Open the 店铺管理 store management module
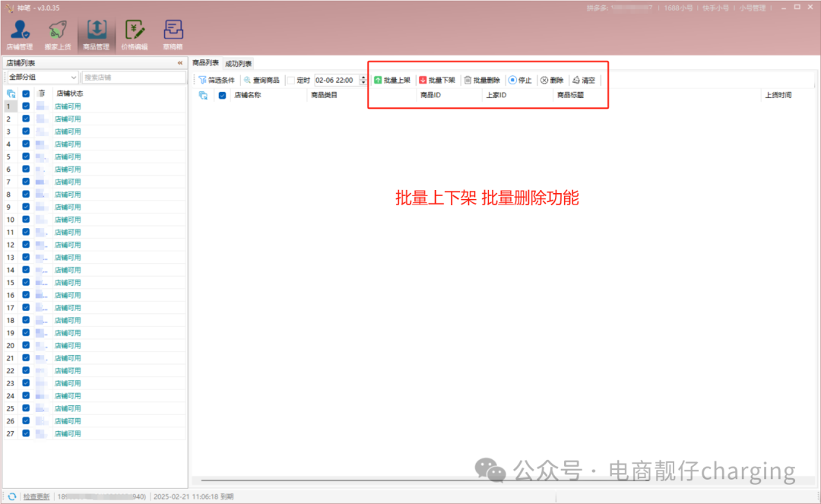This screenshot has width=821, height=504. click(x=19, y=32)
